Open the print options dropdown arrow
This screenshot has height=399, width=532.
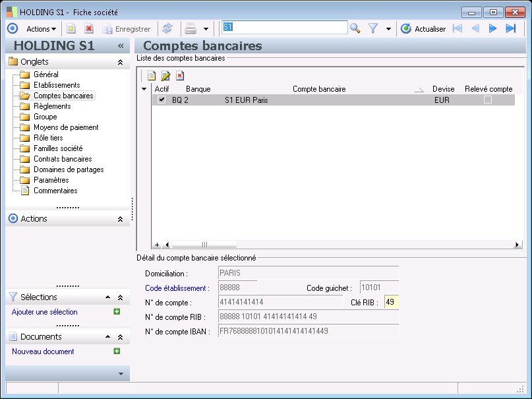(x=206, y=29)
